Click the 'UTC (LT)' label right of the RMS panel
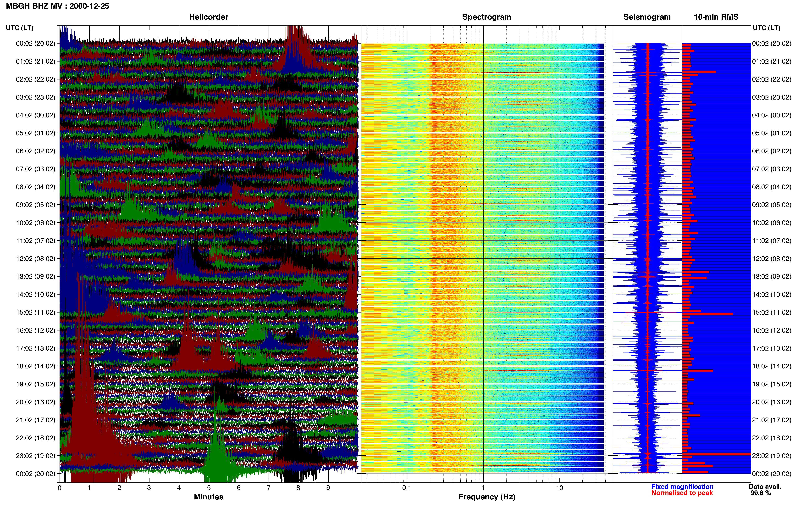 (x=766, y=28)
